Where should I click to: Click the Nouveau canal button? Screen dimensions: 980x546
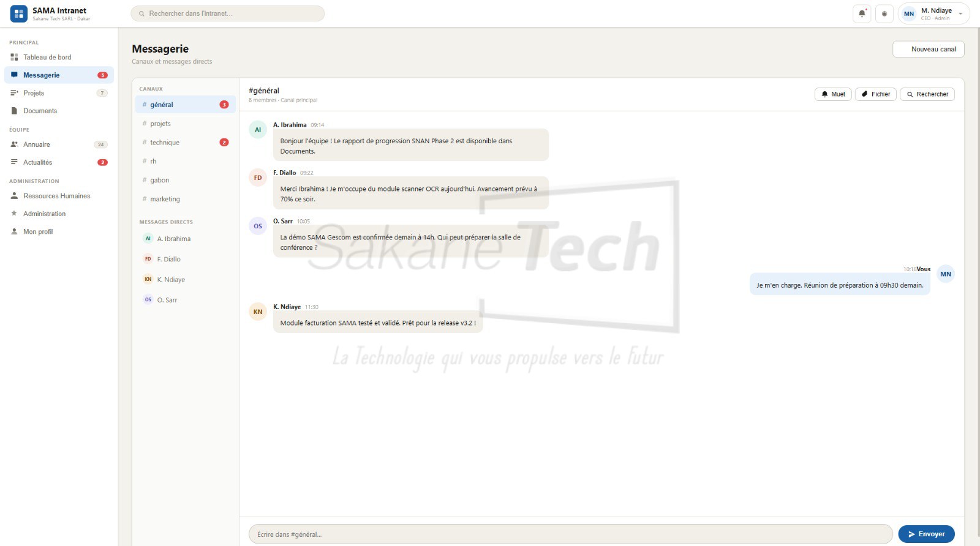click(x=928, y=49)
